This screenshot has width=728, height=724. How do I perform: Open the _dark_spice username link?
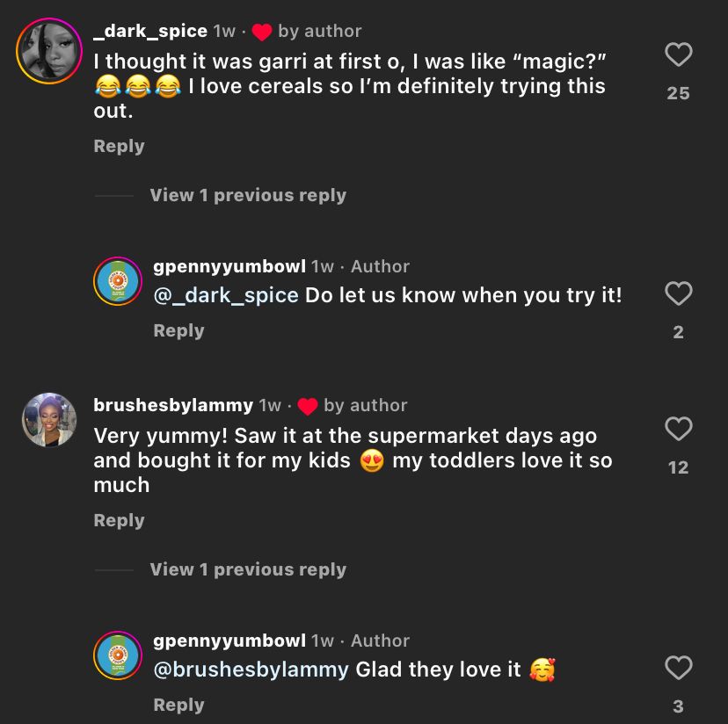(150, 31)
